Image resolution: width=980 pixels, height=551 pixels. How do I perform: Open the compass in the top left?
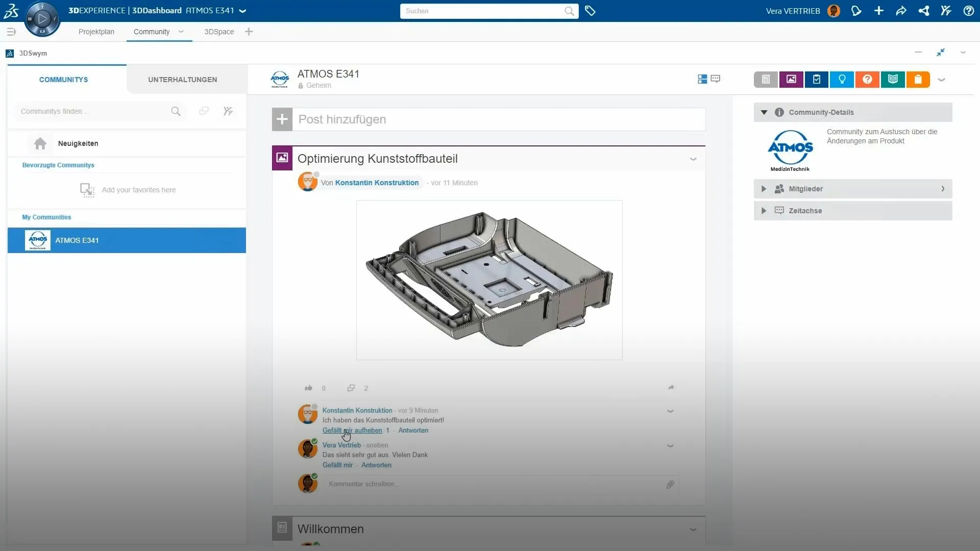tap(42, 19)
